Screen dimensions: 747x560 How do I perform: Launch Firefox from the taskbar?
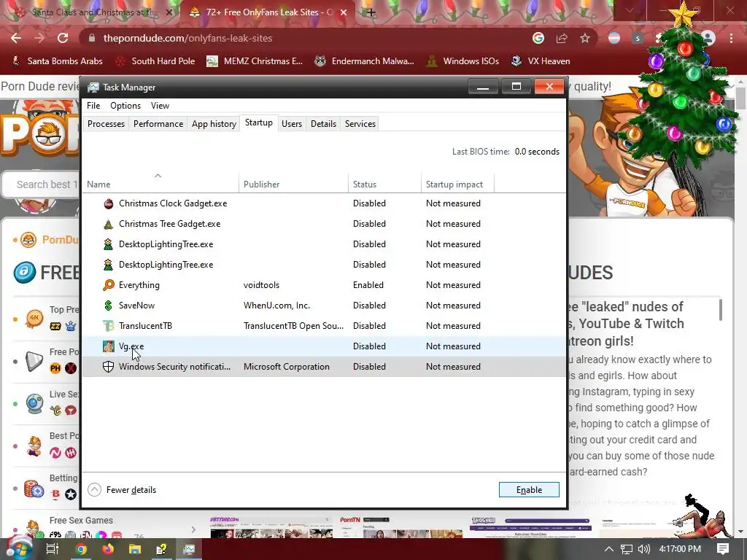(108, 549)
